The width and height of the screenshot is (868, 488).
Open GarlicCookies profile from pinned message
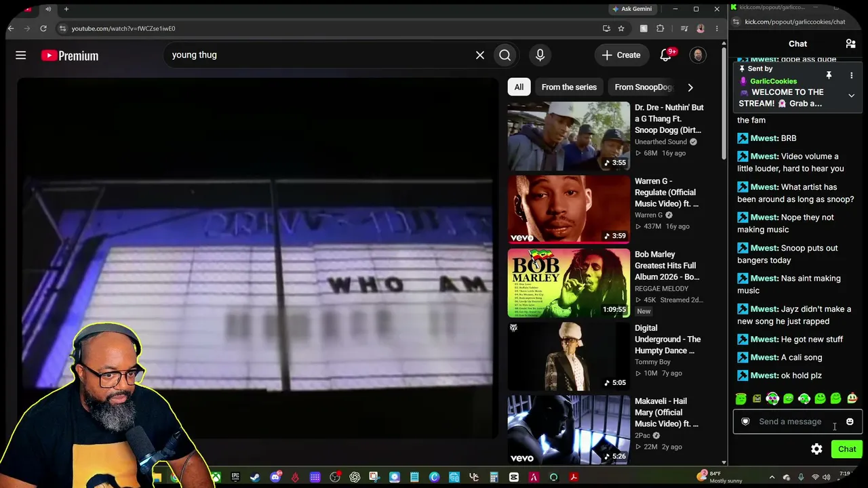click(x=773, y=81)
